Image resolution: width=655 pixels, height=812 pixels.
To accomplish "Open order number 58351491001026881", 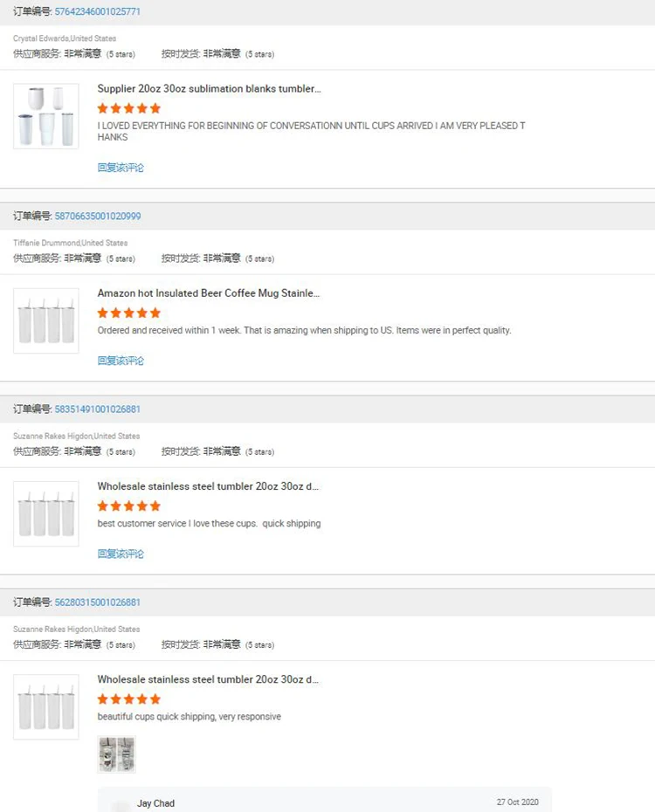I will pyautogui.click(x=97, y=409).
